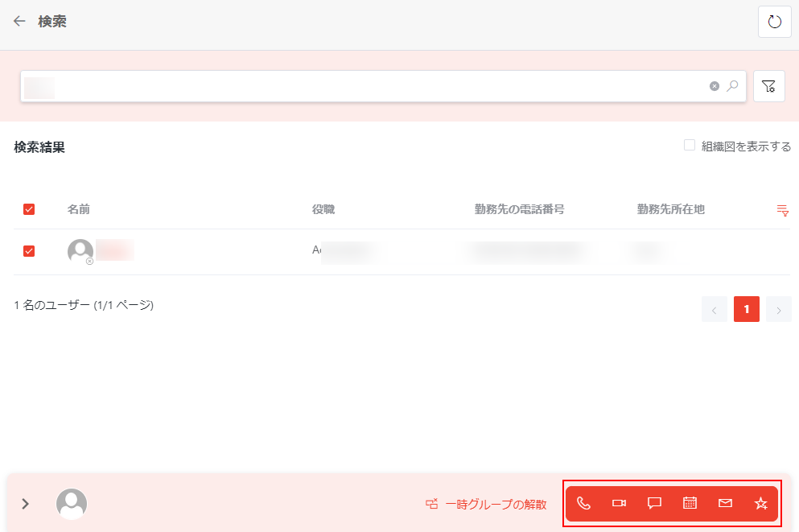
Task: Refresh the search page
Action: pos(775,22)
